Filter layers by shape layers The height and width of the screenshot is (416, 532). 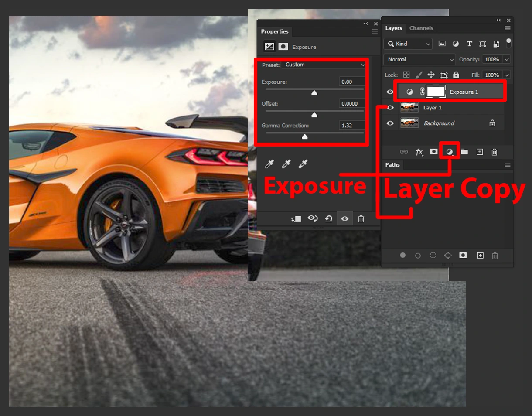pyautogui.click(x=483, y=44)
